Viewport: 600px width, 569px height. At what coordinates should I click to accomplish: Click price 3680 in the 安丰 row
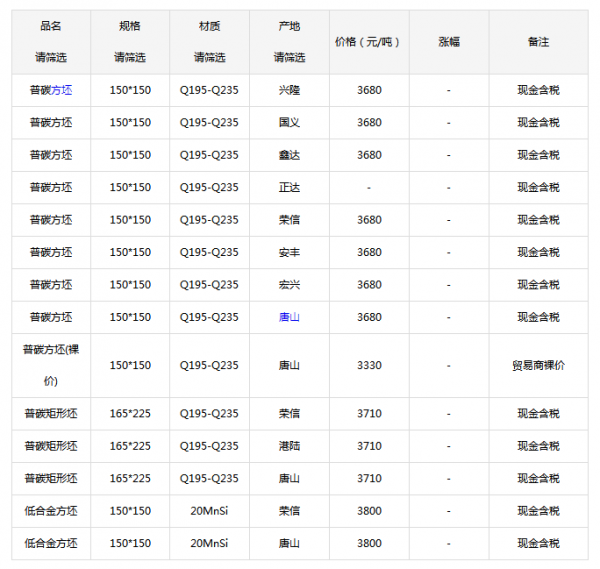point(369,252)
